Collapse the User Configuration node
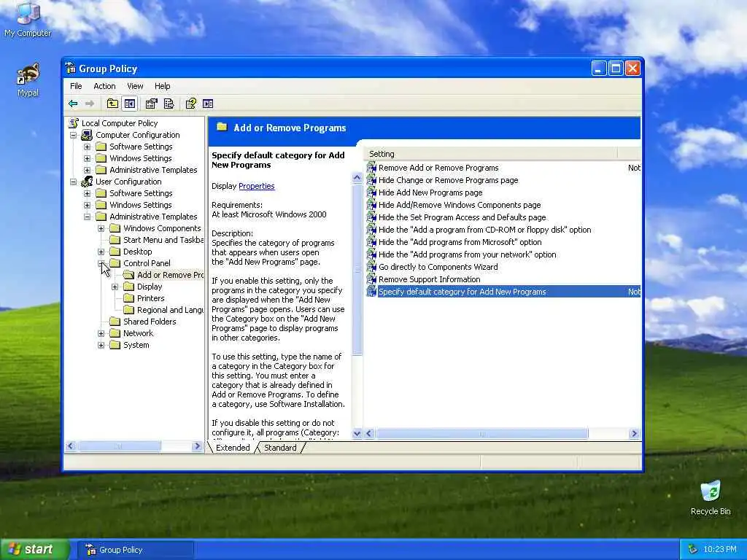Viewport: 747px width, 560px height. 74,182
